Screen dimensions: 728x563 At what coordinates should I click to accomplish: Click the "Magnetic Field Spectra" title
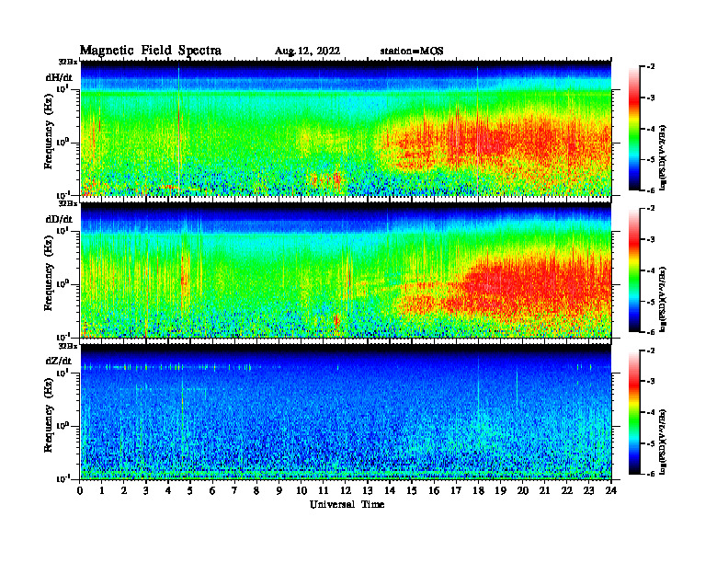pyautogui.click(x=151, y=51)
